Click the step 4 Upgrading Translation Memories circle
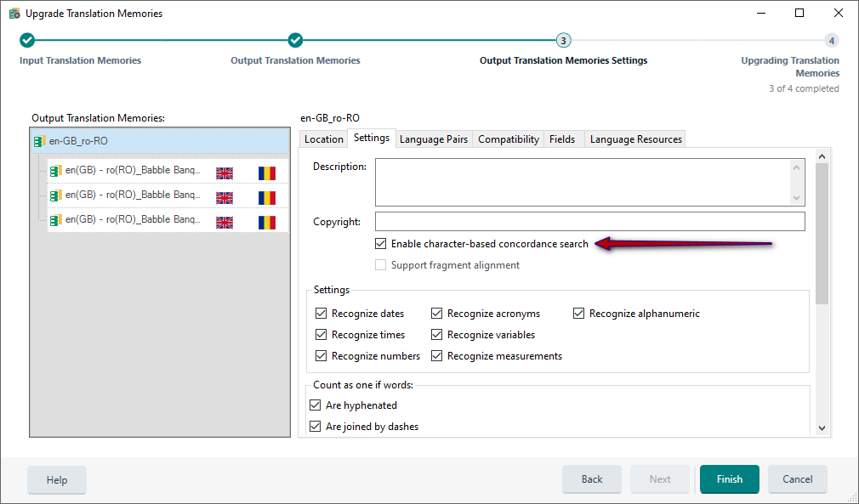Viewport: 859px width, 504px height. click(x=831, y=40)
